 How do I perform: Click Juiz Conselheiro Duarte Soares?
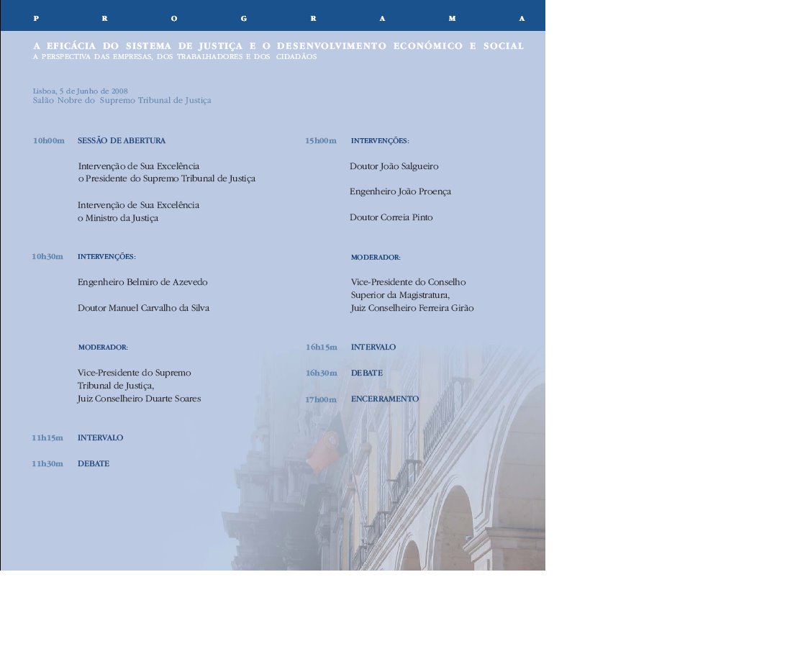point(139,399)
